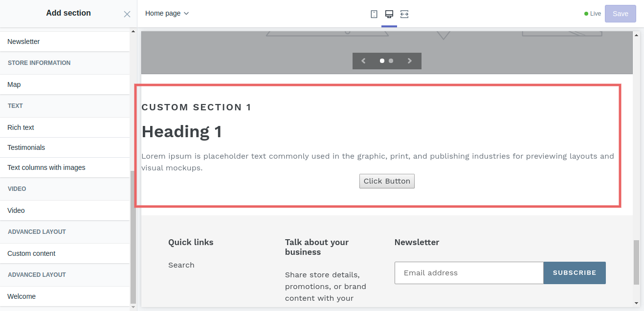Click the 'VIDEO' category header

click(x=17, y=189)
